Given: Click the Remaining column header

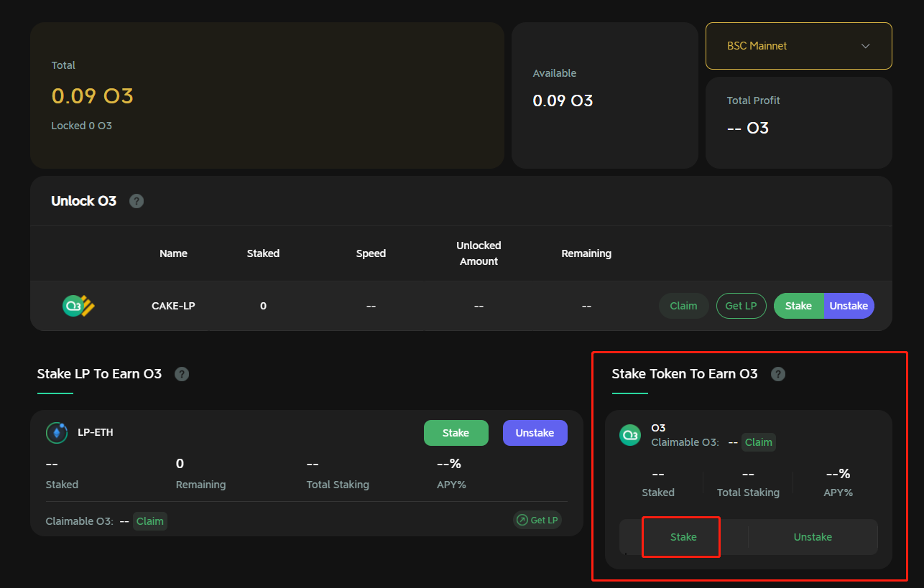Looking at the screenshot, I should tap(586, 253).
